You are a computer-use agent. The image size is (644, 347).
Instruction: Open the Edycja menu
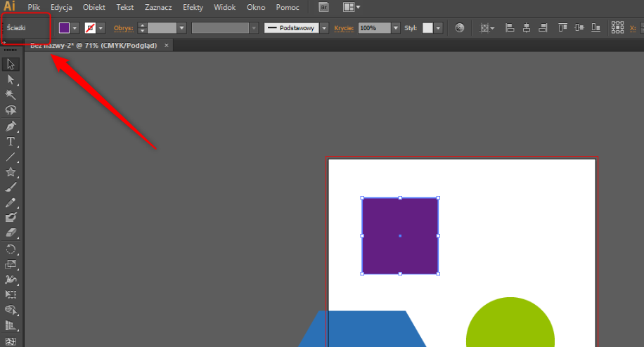pos(61,8)
